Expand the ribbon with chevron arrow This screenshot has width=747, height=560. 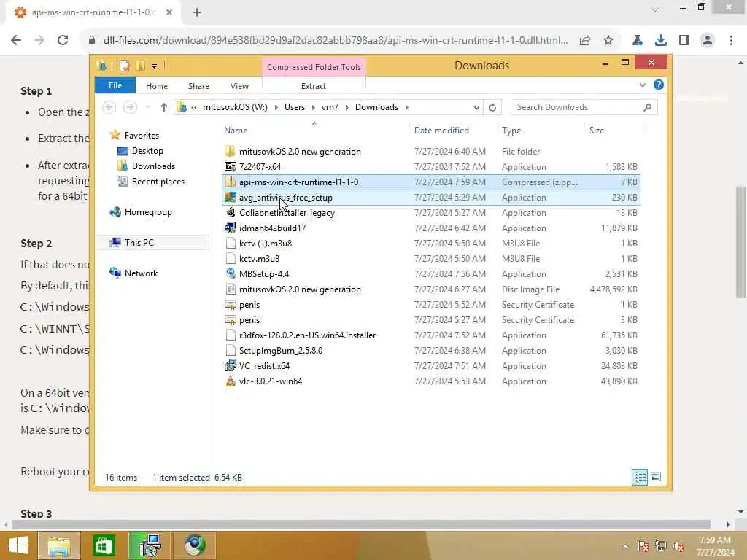[642, 85]
